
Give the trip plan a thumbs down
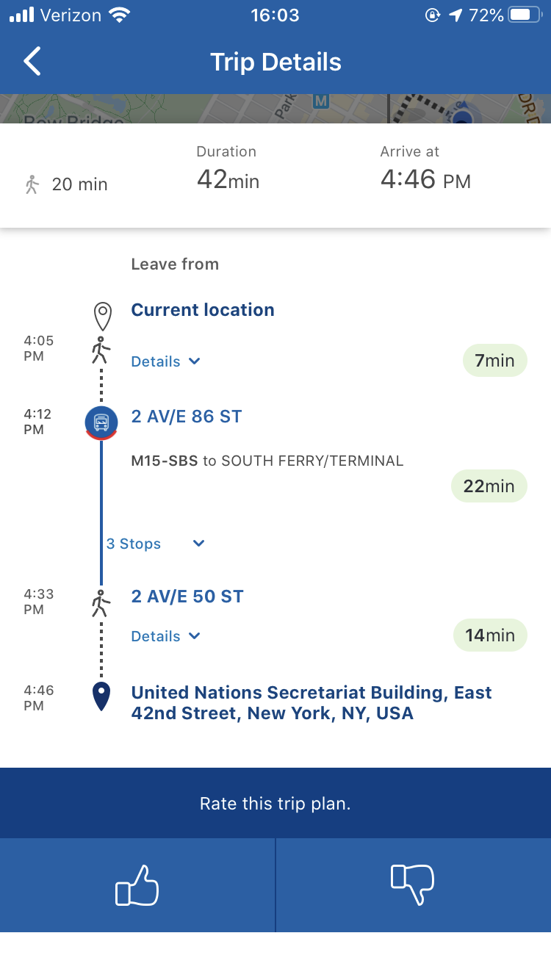coord(413,885)
